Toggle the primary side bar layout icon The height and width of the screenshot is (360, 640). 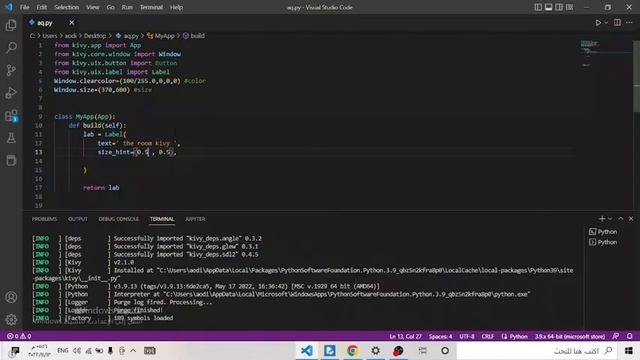538,7
